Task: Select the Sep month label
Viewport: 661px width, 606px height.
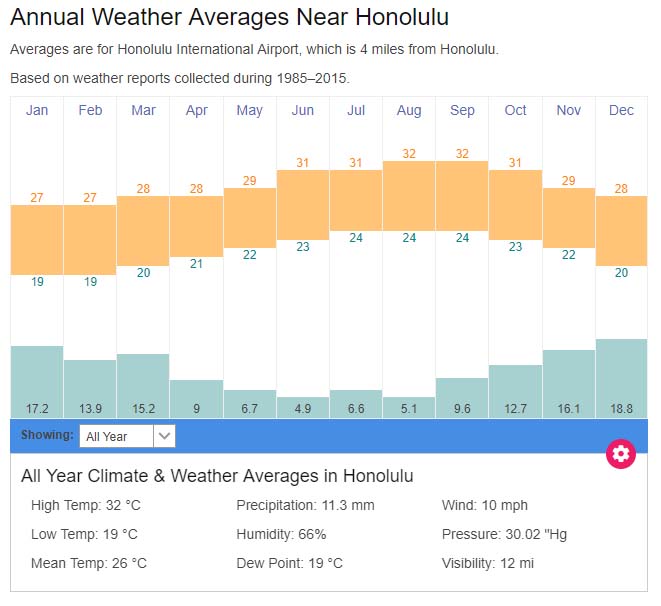Action: pyautogui.click(x=462, y=110)
